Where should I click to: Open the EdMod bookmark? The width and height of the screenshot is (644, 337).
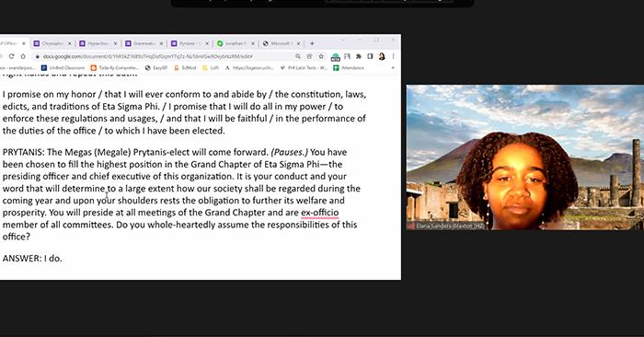[x=185, y=68]
